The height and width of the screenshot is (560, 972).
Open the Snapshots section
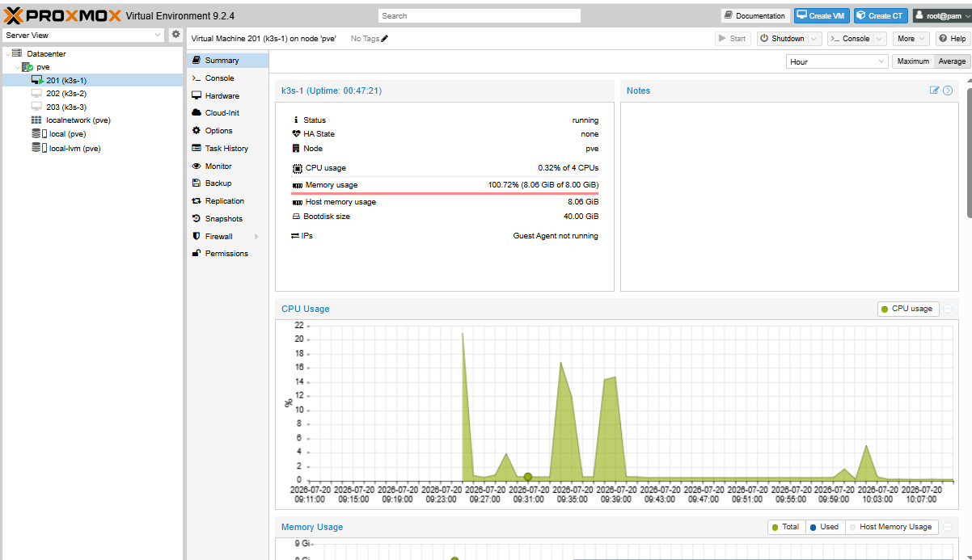pyautogui.click(x=227, y=219)
